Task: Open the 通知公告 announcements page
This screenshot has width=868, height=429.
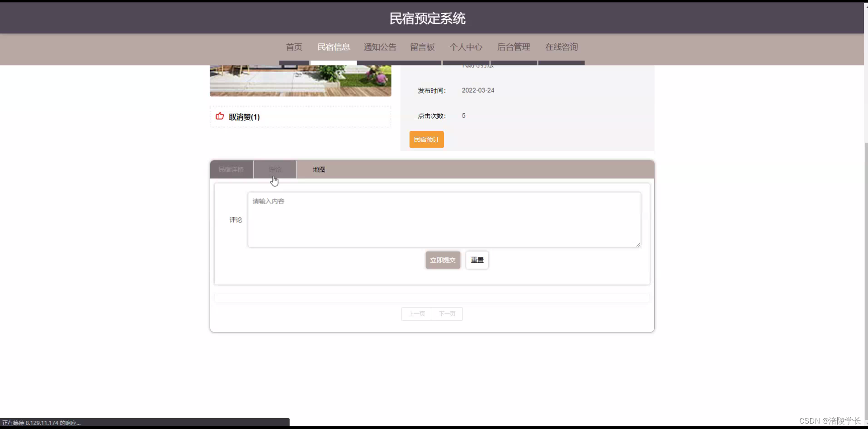Action: (x=379, y=47)
